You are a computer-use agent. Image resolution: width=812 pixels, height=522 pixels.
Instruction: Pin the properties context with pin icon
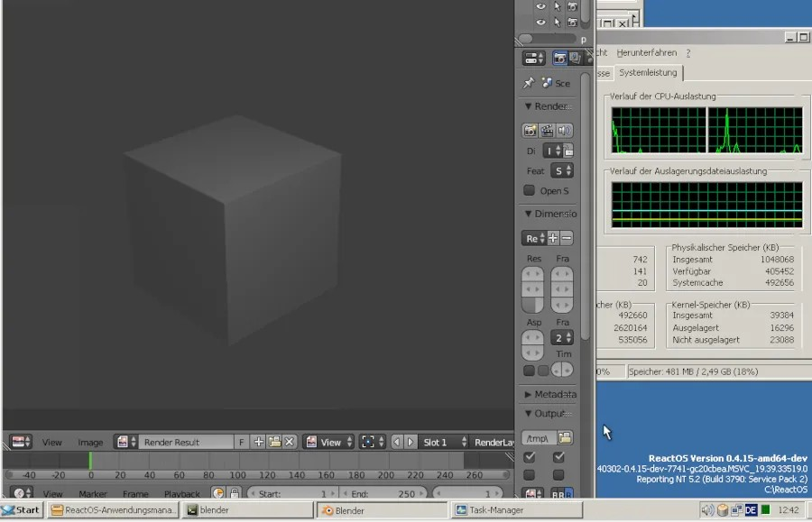pyautogui.click(x=530, y=83)
